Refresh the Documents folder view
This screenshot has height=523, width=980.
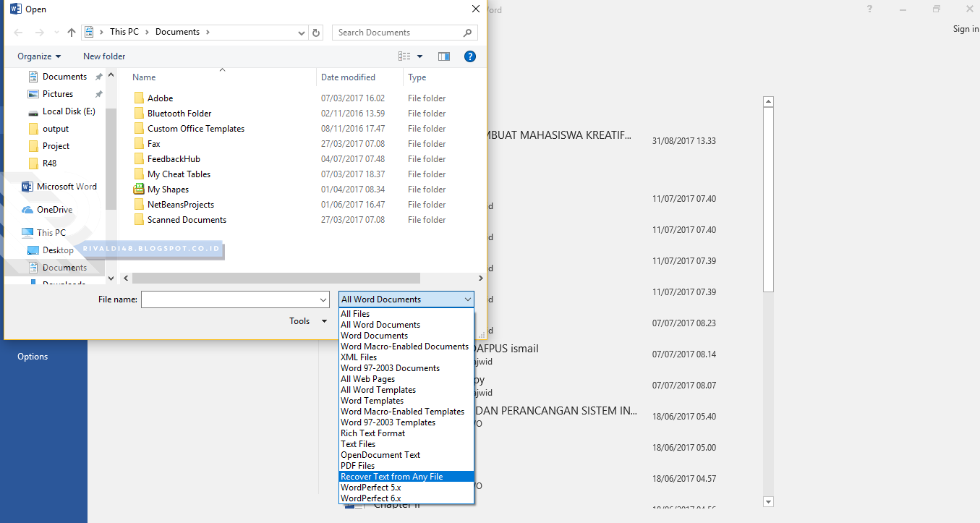(316, 33)
